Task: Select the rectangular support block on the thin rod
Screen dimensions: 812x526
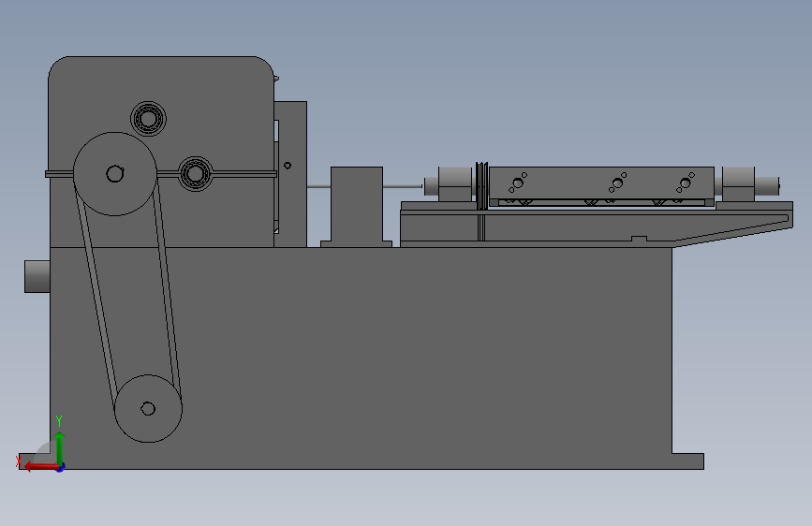Action: (357, 207)
